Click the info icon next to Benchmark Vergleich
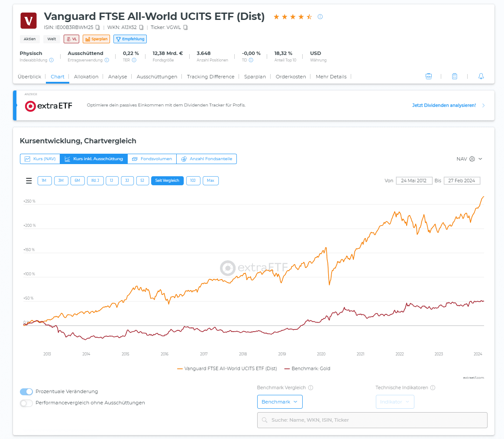This screenshot has width=504, height=439. pos(310,388)
